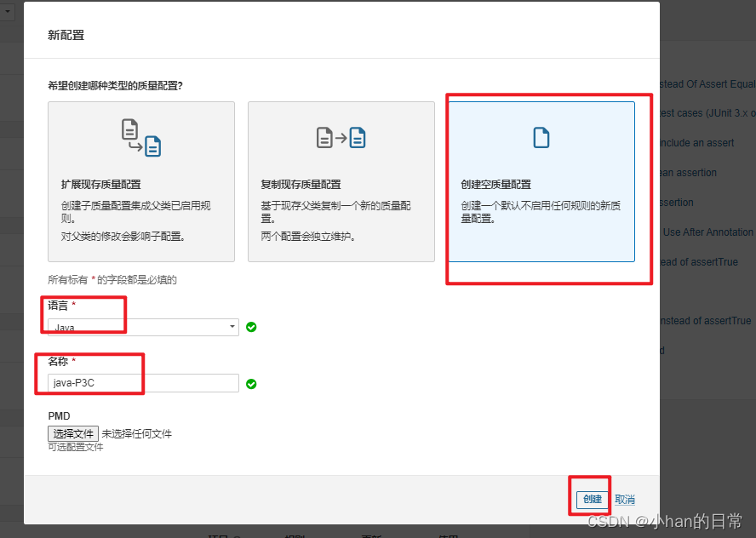Click the copy existing profile icon
This screenshot has width=756, height=538.
(x=341, y=137)
